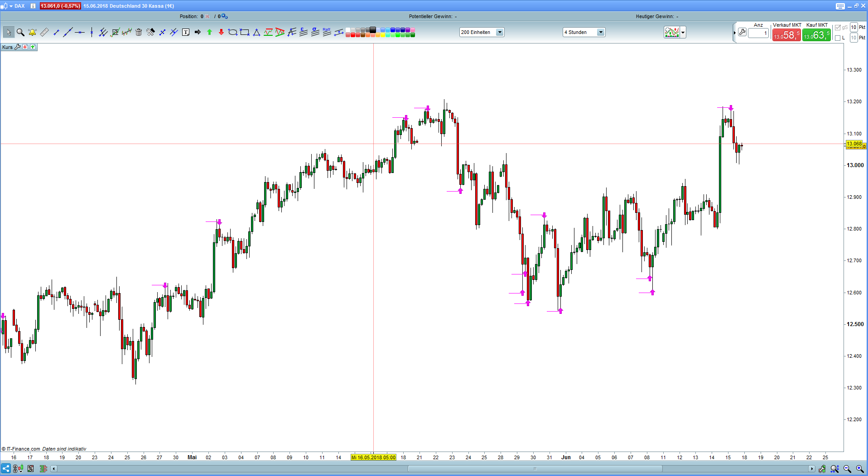Open the 200 Einheiten dropdown

[482, 32]
